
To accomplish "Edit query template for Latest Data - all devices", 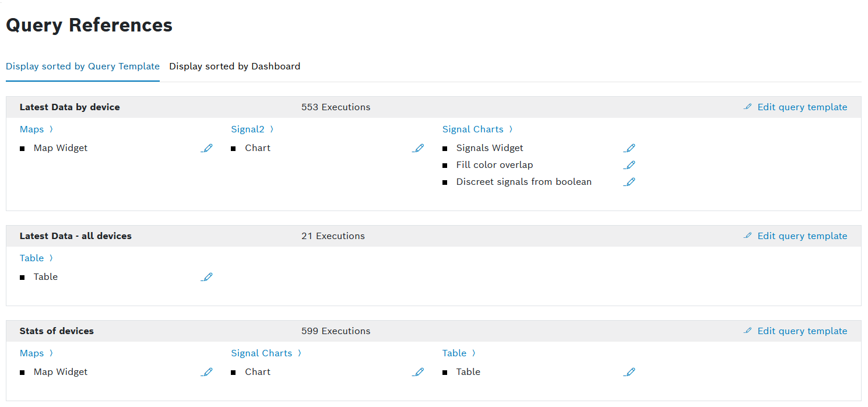I will pos(796,236).
